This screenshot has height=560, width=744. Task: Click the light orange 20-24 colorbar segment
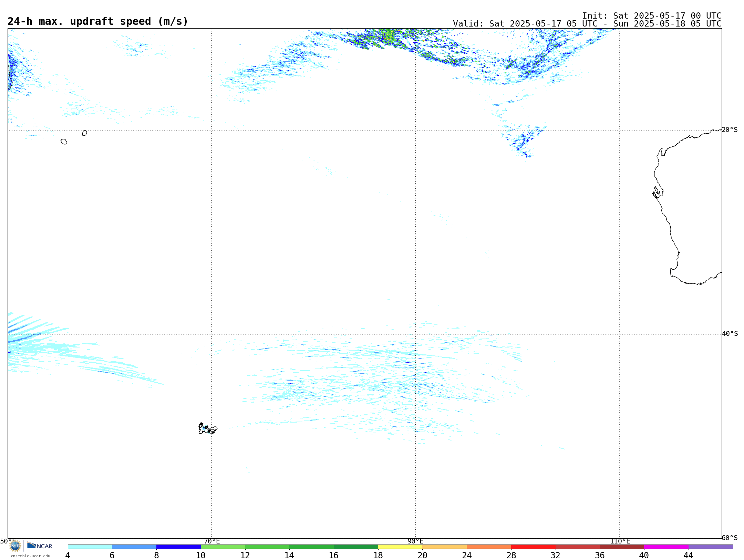pyautogui.click(x=445, y=547)
